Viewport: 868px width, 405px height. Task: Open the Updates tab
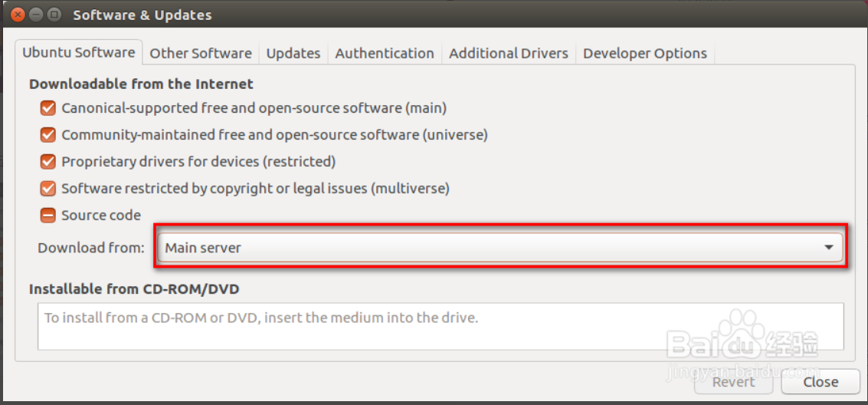click(293, 54)
